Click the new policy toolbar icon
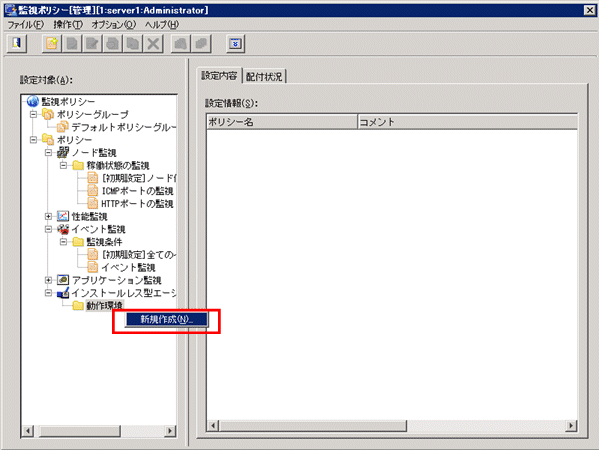The height and width of the screenshot is (450, 599). 52,43
